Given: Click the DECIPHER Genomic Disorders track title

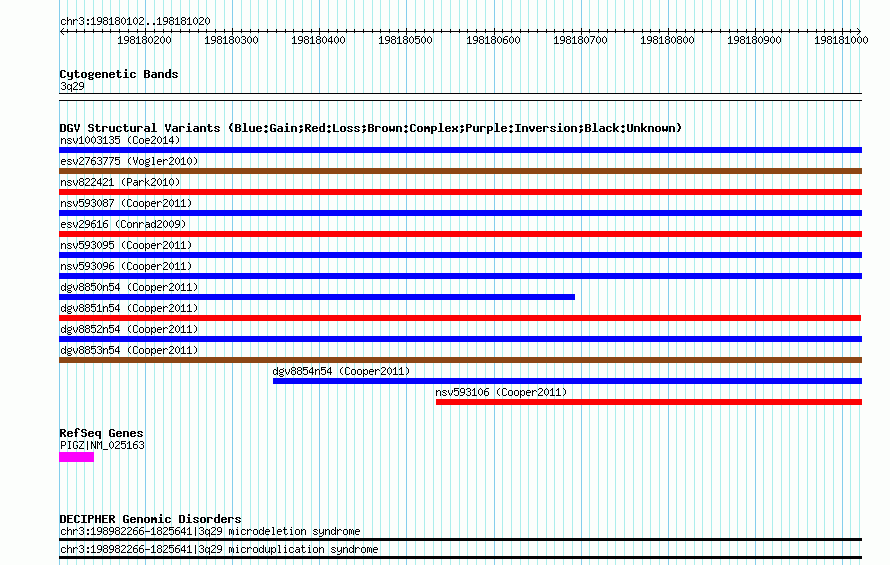Looking at the screenshot, I should [x=150, y=519].
